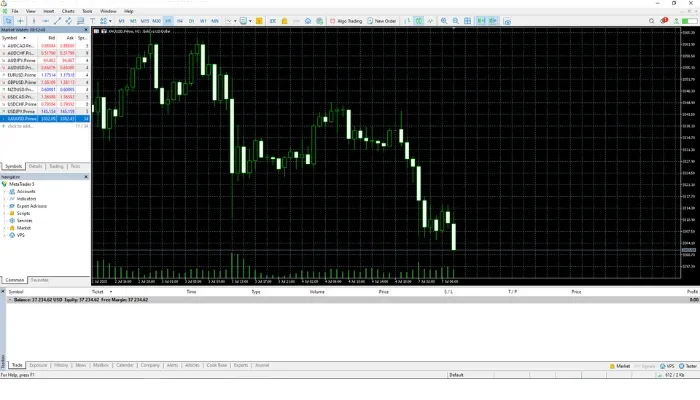
Task: Switch to the History tab
Action: [x=61, y=366]
